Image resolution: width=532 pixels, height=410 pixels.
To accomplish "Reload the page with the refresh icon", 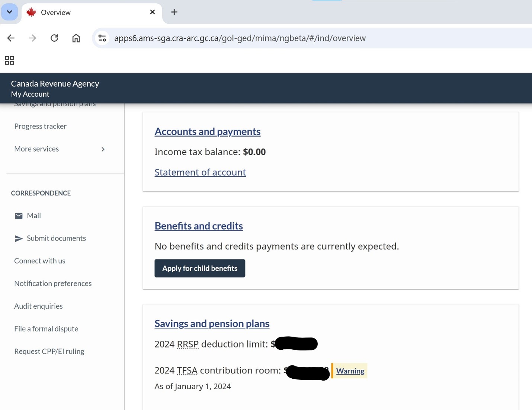I will (x=54, y=38).
